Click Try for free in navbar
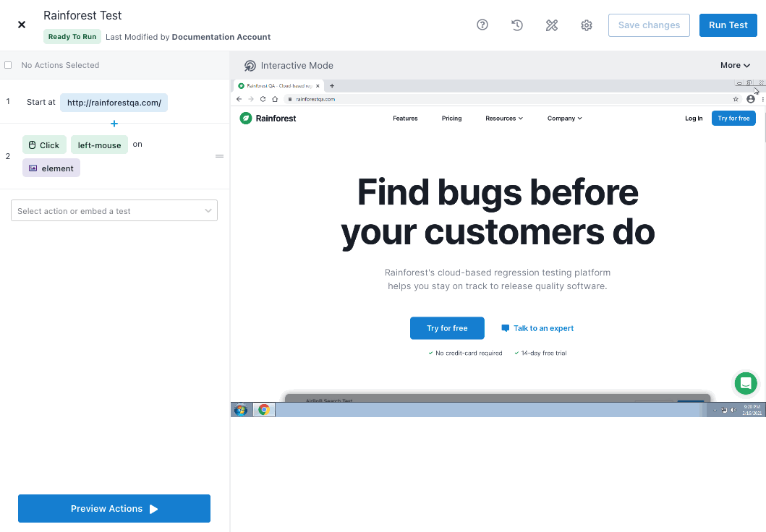The width and height of the screenshot is (766, 532). point(733,118)
